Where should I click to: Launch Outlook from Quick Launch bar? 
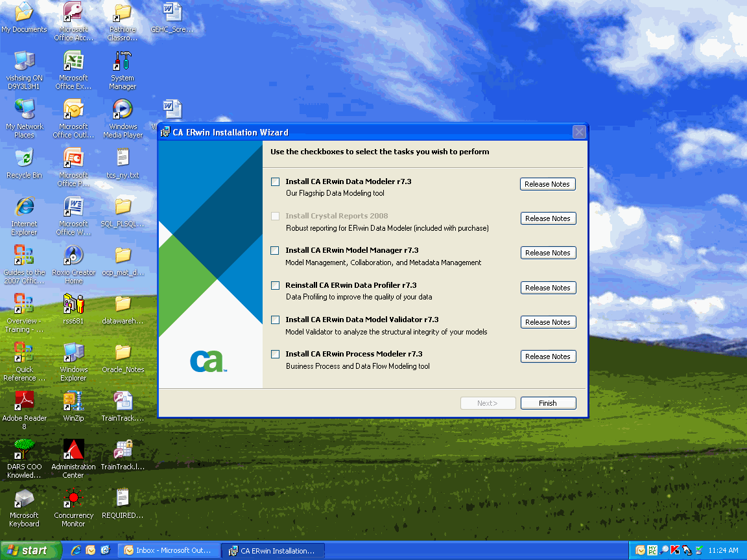click(x=91, y=550)
